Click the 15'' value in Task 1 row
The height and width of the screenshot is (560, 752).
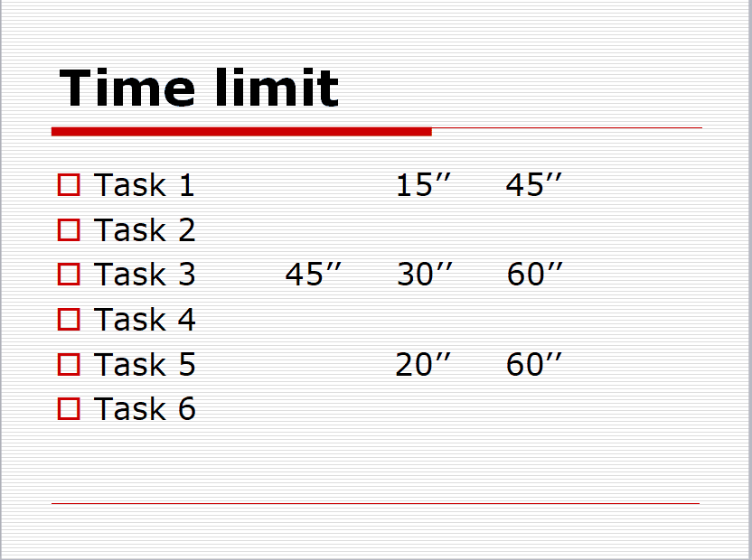(424, 184)
